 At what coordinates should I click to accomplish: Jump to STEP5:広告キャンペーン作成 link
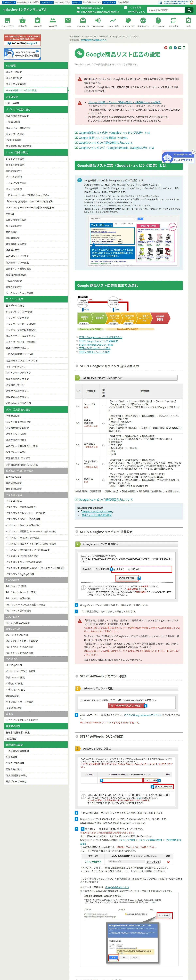[94, 352]
